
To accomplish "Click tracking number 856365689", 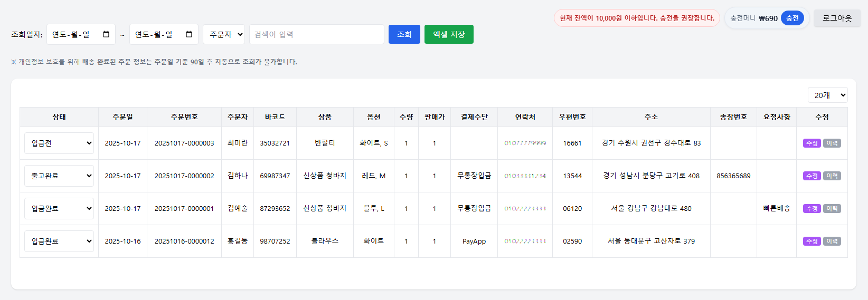I will coord(733,176).
